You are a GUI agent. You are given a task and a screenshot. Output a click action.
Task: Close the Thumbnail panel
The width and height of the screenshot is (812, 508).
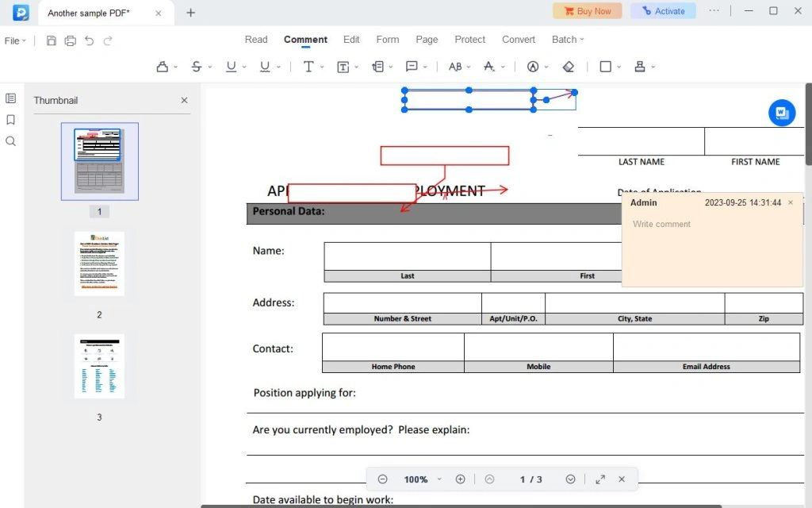click(184, 100)
